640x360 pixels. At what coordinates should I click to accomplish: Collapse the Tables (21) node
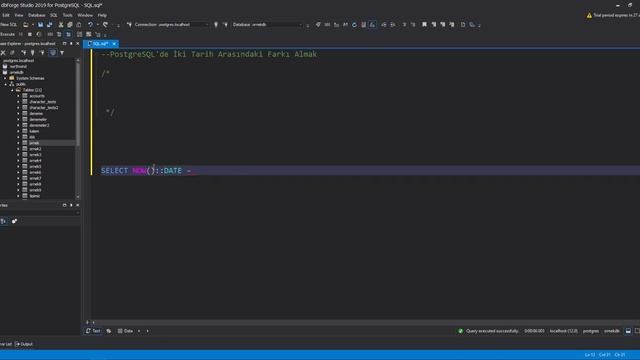pyautogui.click(x=12, y=90)
